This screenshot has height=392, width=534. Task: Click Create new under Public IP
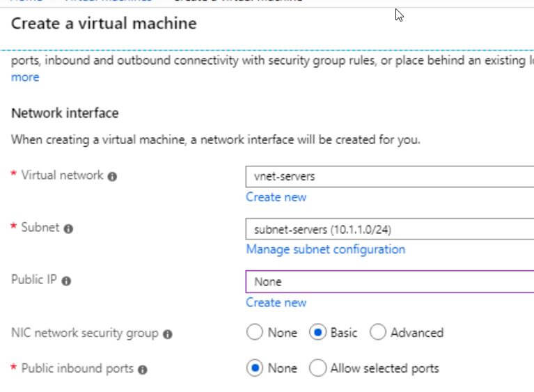coord(276,303)
